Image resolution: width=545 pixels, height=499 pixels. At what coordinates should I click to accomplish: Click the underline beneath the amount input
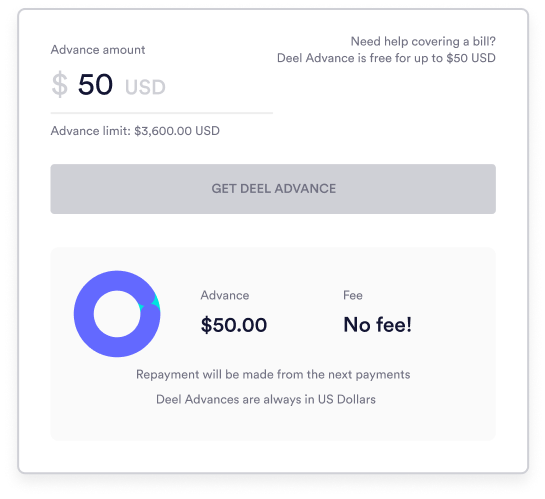(x=162, y=113)
